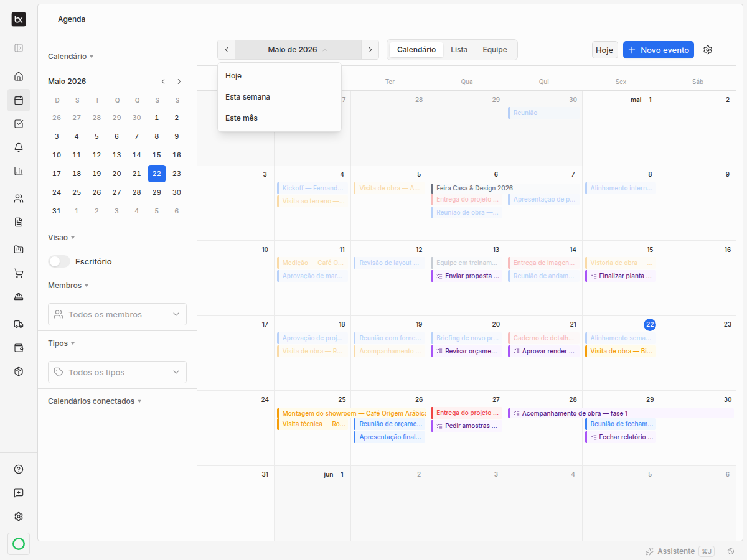Screen dimensions: 747x560
Task: Open the Assistente button
Action: (680, 551)
